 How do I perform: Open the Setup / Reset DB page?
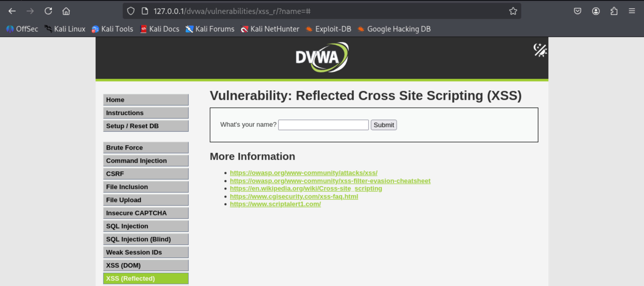tap(146, 126)
